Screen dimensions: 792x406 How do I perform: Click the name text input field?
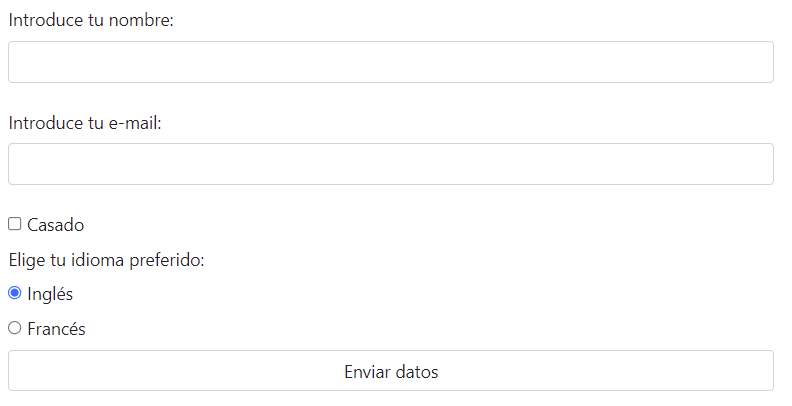391,62
